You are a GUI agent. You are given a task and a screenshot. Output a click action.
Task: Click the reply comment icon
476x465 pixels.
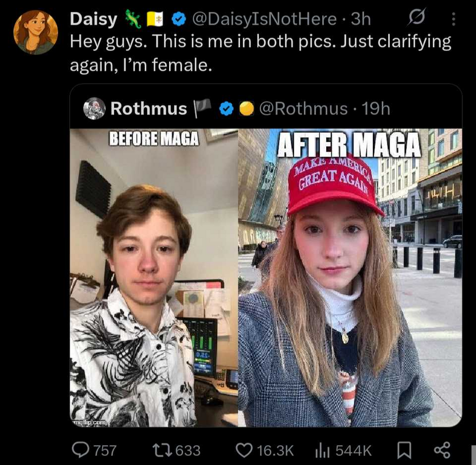pyautogui.click(x=81, y=450)
